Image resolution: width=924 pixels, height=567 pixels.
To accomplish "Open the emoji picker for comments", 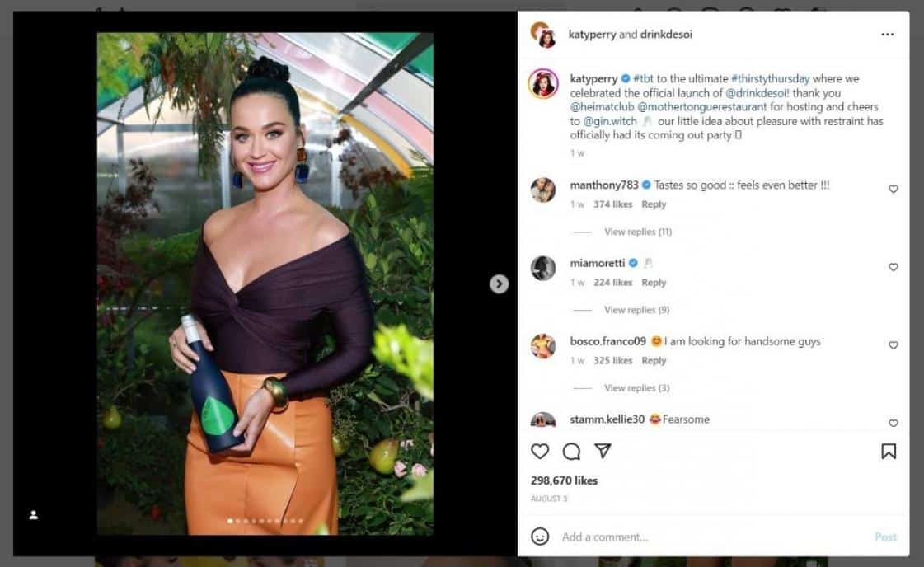I will coord(540,537).
